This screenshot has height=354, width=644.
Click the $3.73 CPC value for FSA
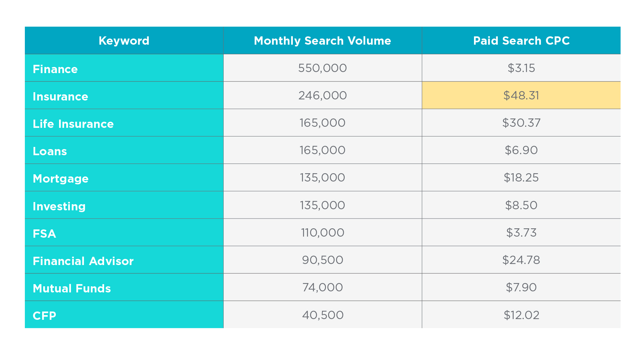pos(521,232)
